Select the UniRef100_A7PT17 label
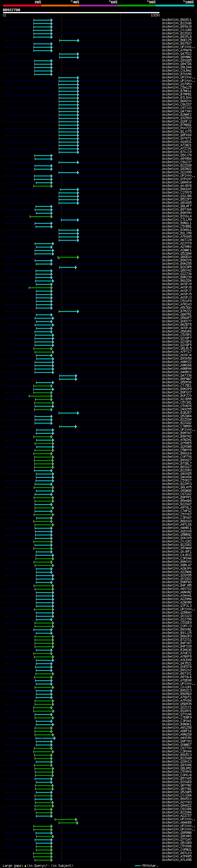Screen dimensions: 197x868 (177, 352)
